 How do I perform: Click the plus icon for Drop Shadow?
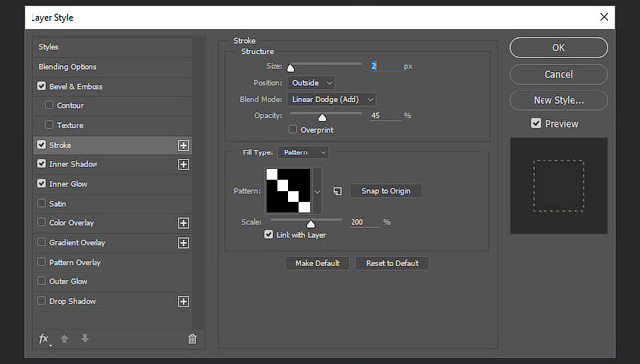click(183, 302)
